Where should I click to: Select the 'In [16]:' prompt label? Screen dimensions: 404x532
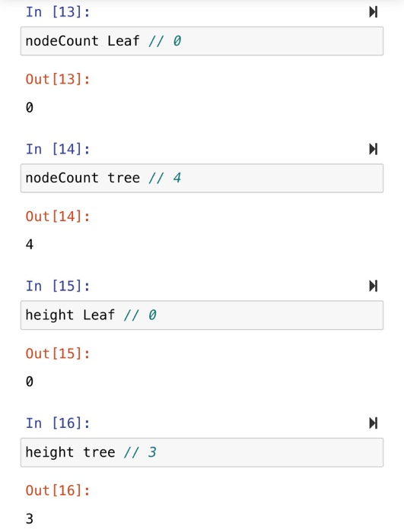click(58, 423)
